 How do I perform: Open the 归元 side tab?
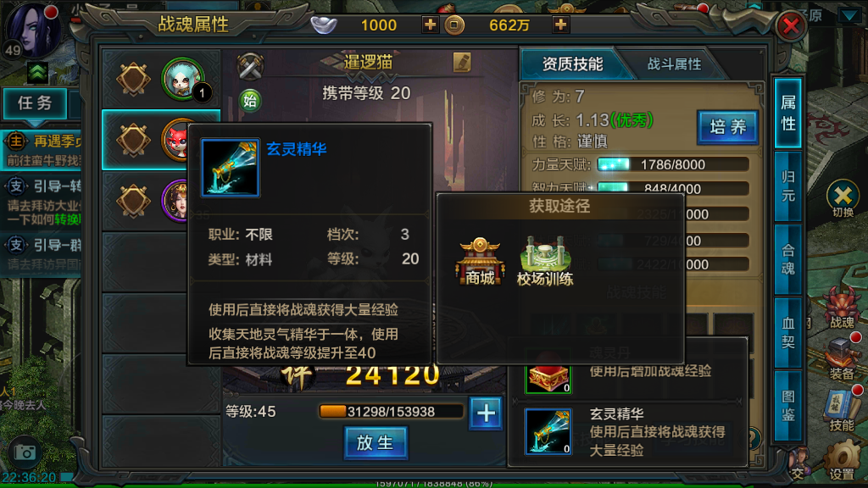[787, 186]
